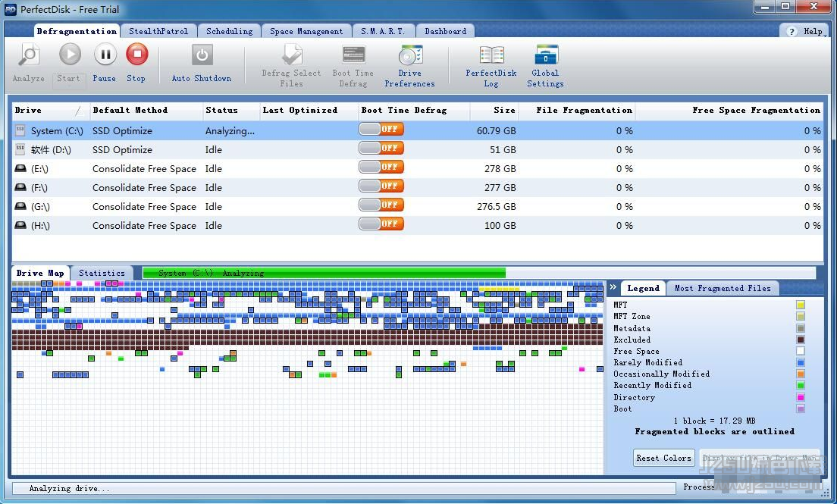837x504 pixels.
Task: Click 'Analyzing drive...' status bar text
Action: click(70, 489)
